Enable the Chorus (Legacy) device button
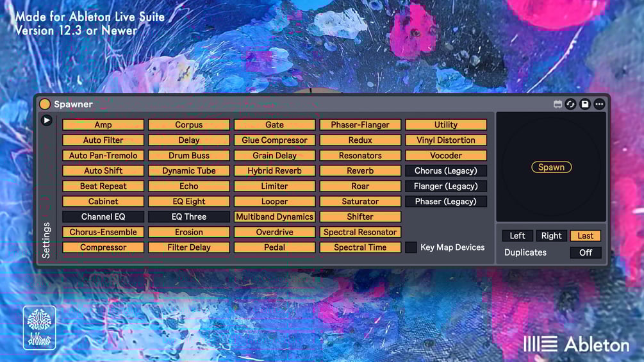 pyautogui.click(x=446, y=170)
